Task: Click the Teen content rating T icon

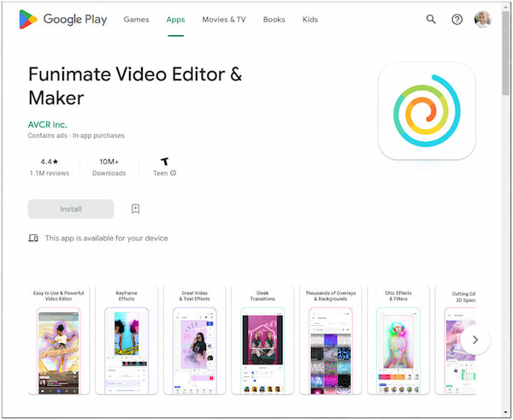Action: [x=164, y=162]
